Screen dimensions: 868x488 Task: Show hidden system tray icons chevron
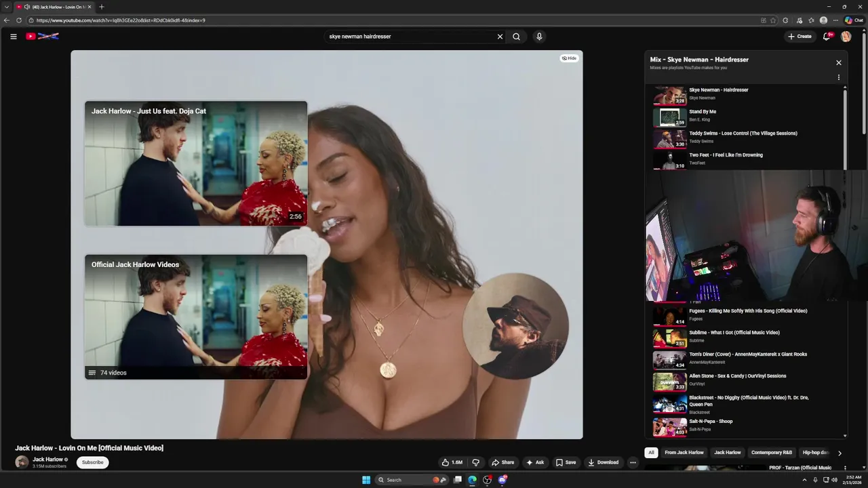coord(804,480)
